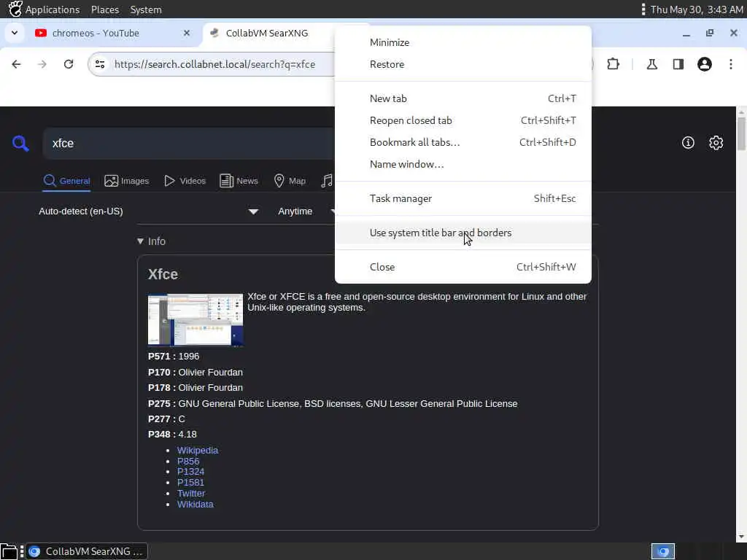Click the address bar URL

tap(215, 64)
